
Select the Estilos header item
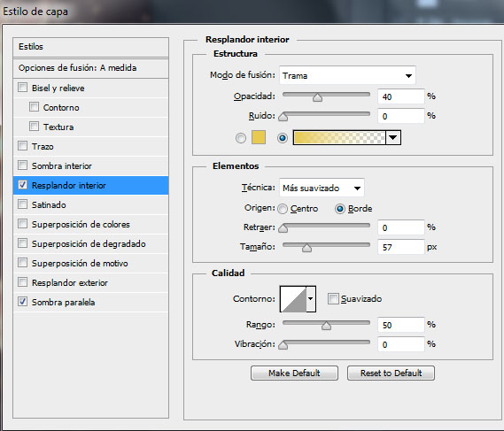[90, 47]
